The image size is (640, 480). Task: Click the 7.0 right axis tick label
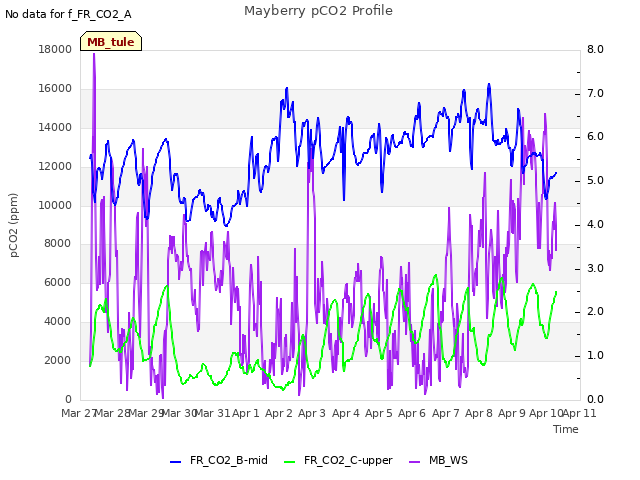[595, 93]
